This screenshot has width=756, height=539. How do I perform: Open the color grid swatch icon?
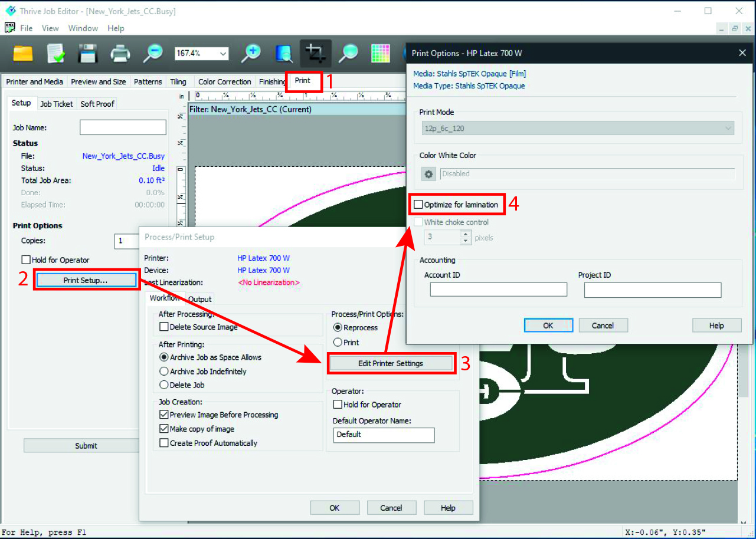point(381,54)
